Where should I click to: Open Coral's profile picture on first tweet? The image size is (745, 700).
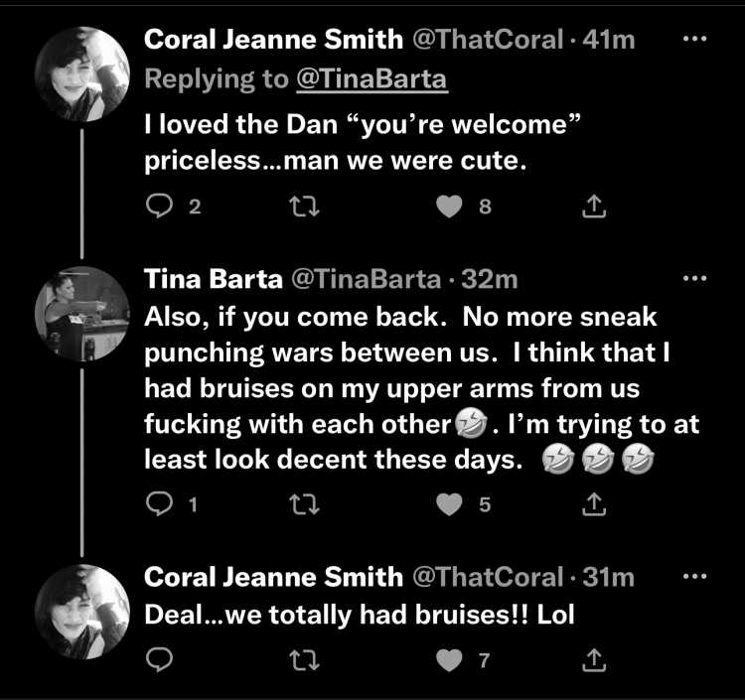tap(82, 74)
